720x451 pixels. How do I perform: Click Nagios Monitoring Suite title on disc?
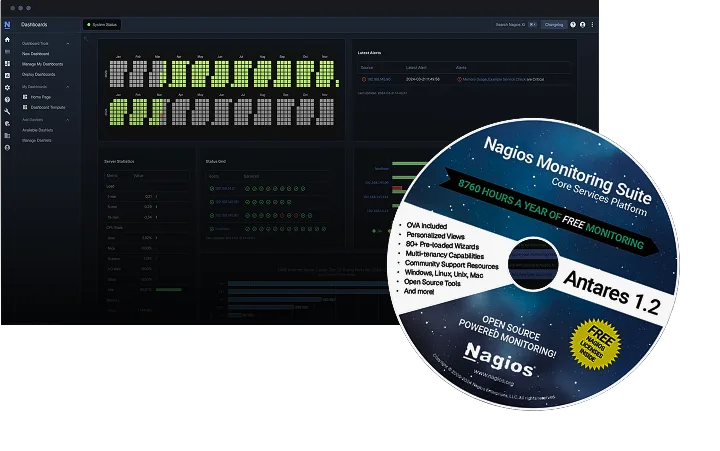coord(568,169)
